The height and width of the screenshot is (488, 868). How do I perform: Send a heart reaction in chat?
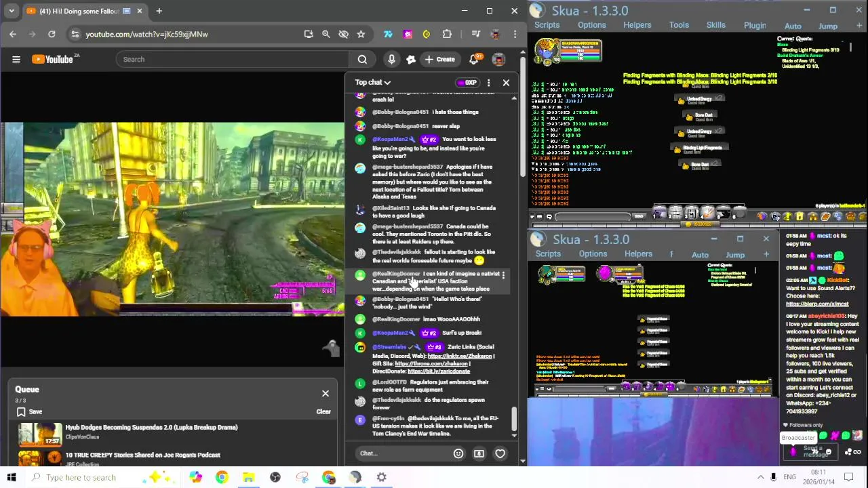tap(500, 453)
